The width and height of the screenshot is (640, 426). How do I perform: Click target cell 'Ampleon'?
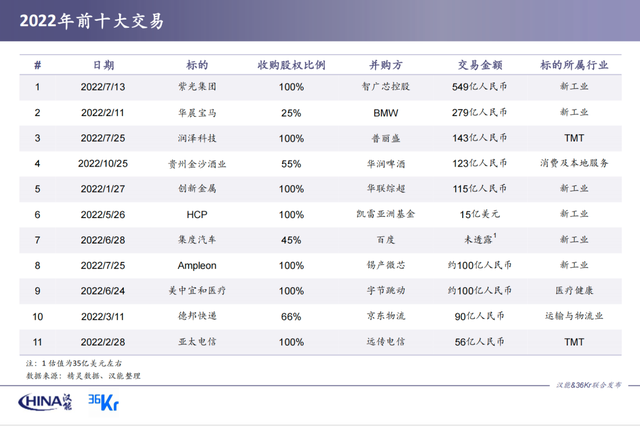point(197,266)
